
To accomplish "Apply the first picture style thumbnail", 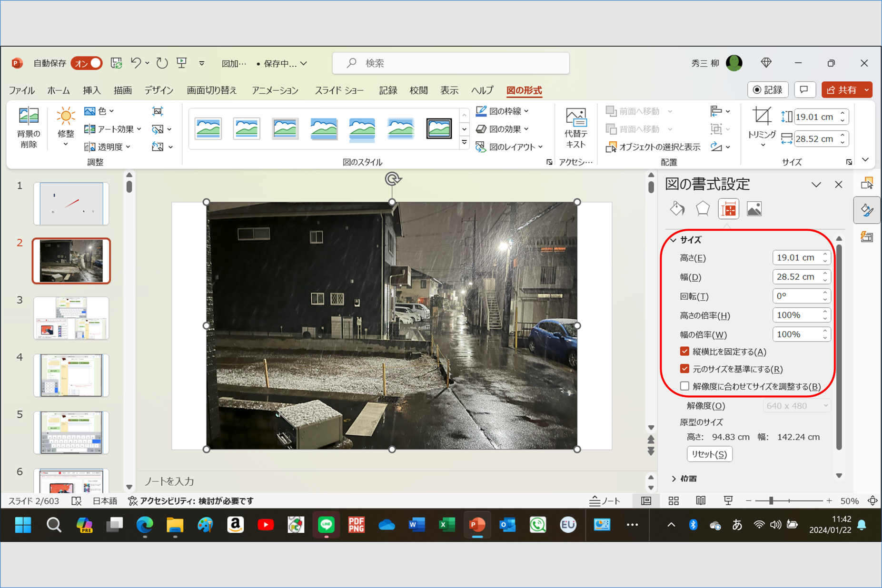I will pyautogui.click(x=208, y=128).
